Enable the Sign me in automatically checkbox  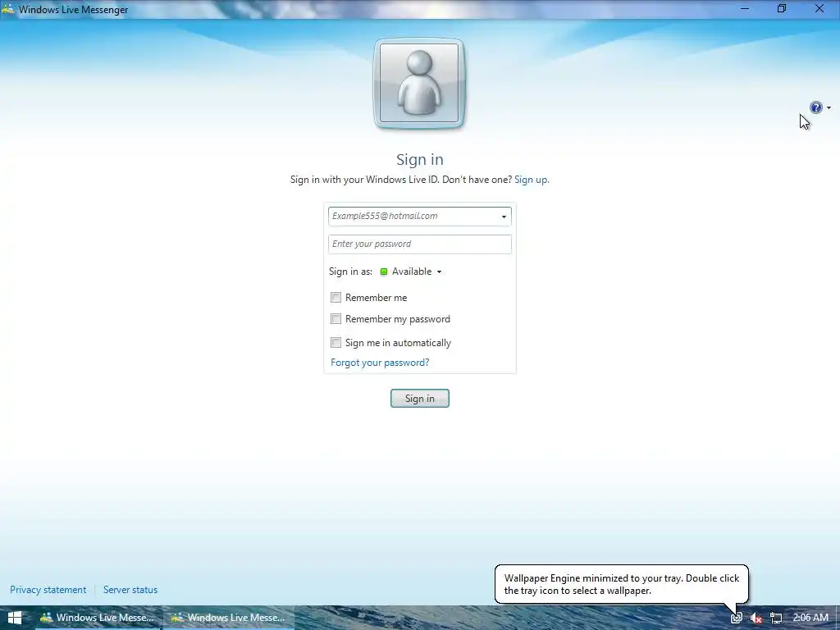(336, 342)
